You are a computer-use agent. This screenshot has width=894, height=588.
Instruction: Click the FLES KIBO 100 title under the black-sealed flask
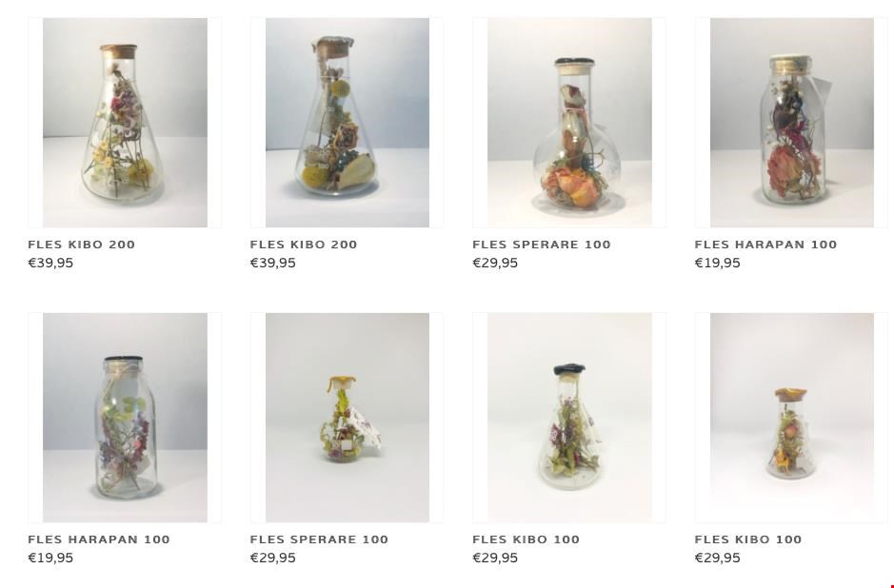(x=526, y=539)
